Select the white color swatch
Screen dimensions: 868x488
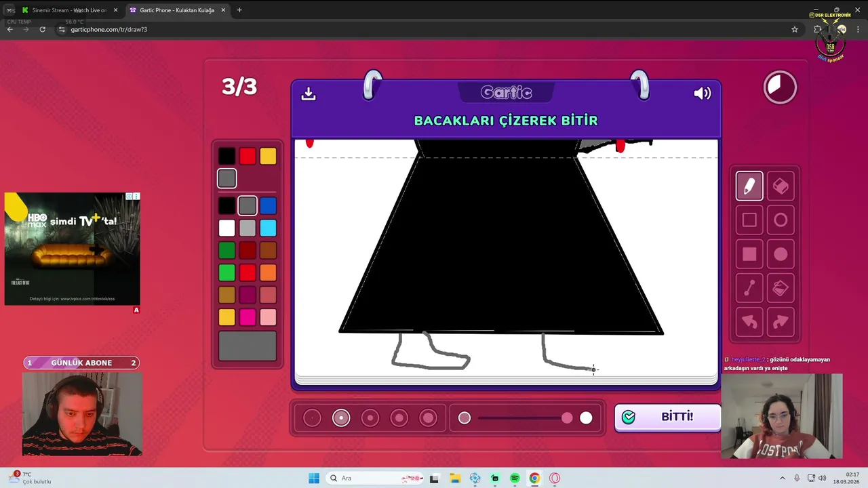(227, 228)
